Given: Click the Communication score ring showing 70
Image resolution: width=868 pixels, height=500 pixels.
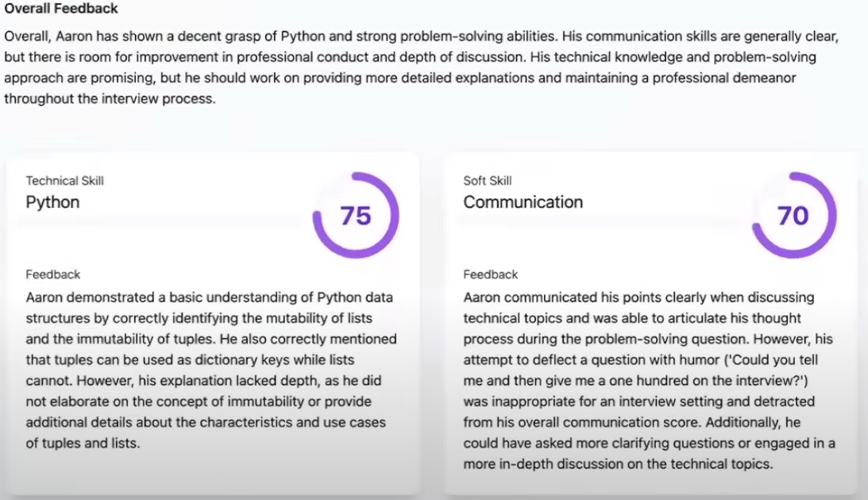Looking at the screenshot, I should coord(793,215).
